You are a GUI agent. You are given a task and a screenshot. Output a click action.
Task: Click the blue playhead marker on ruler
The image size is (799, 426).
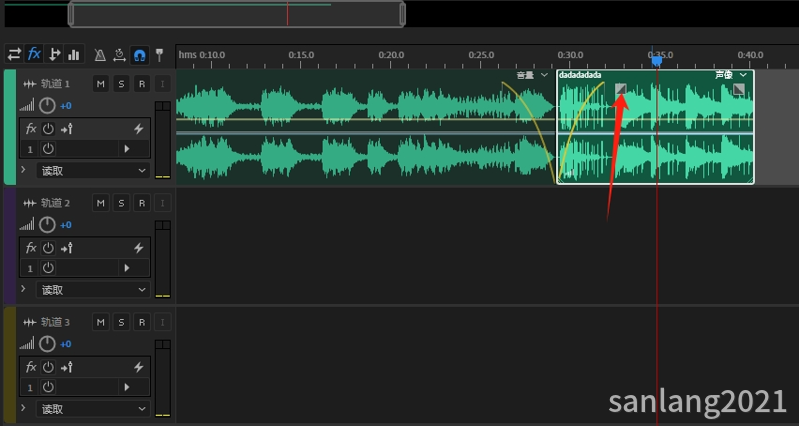(x=657, y=61)
